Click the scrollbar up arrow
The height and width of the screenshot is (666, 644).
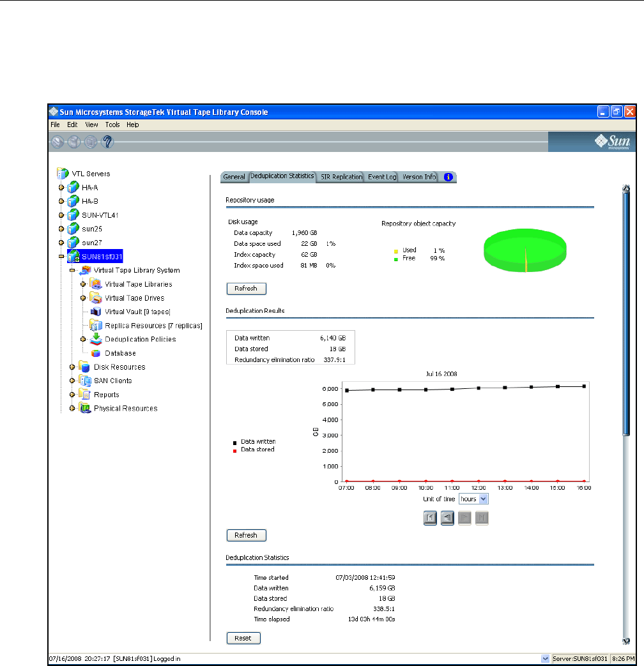[x=625, y=188]
